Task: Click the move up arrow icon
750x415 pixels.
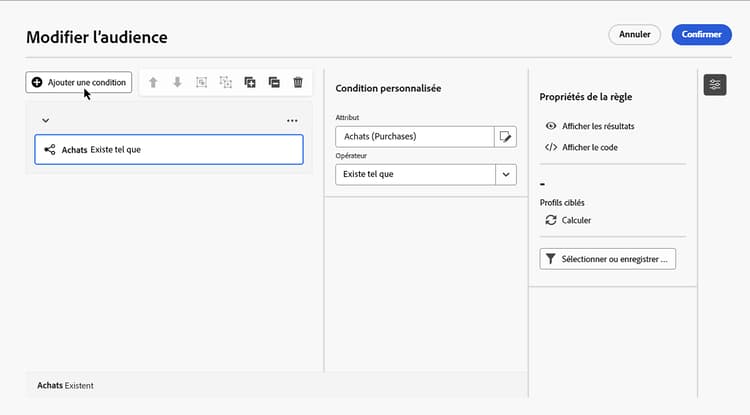Action: [x=153, y=82]
